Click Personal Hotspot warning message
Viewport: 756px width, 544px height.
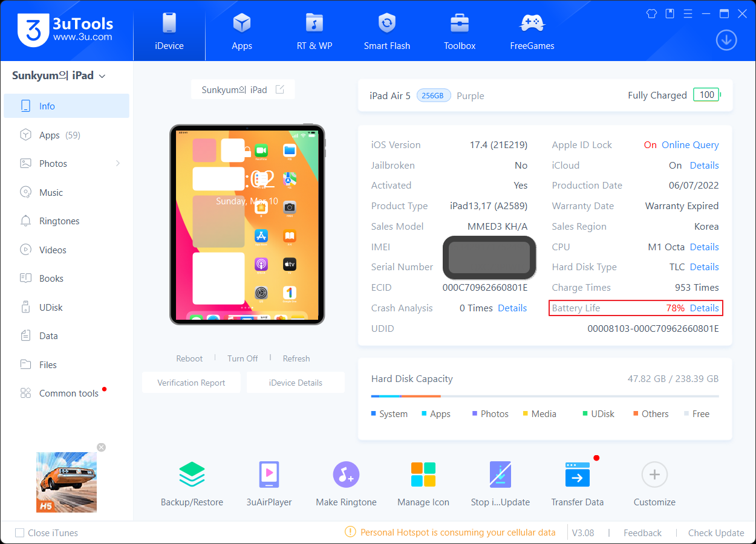pos(450,533)
